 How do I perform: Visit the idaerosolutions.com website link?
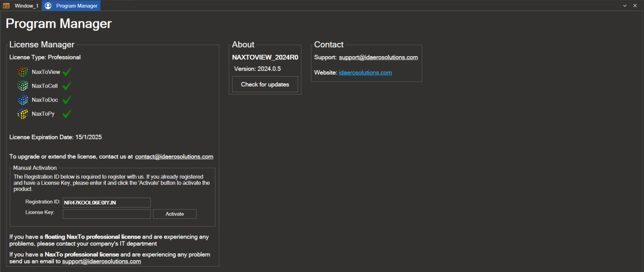(365, 73)
